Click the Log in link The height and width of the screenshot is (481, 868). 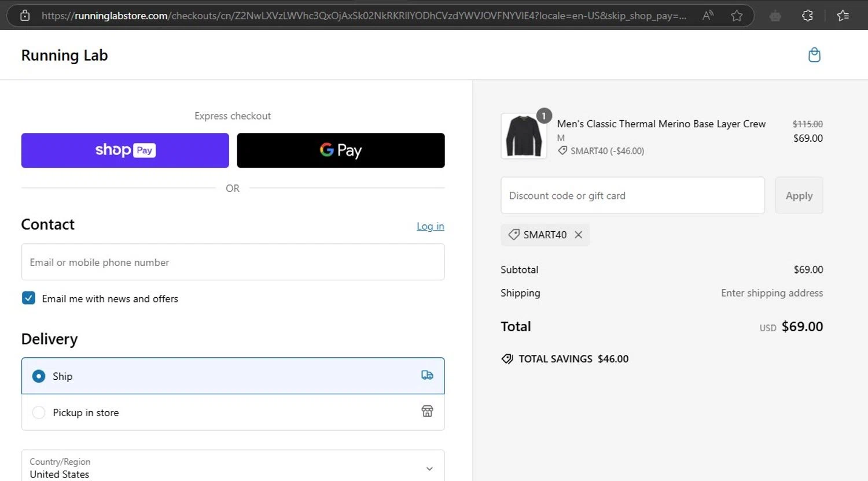(431, 226)
